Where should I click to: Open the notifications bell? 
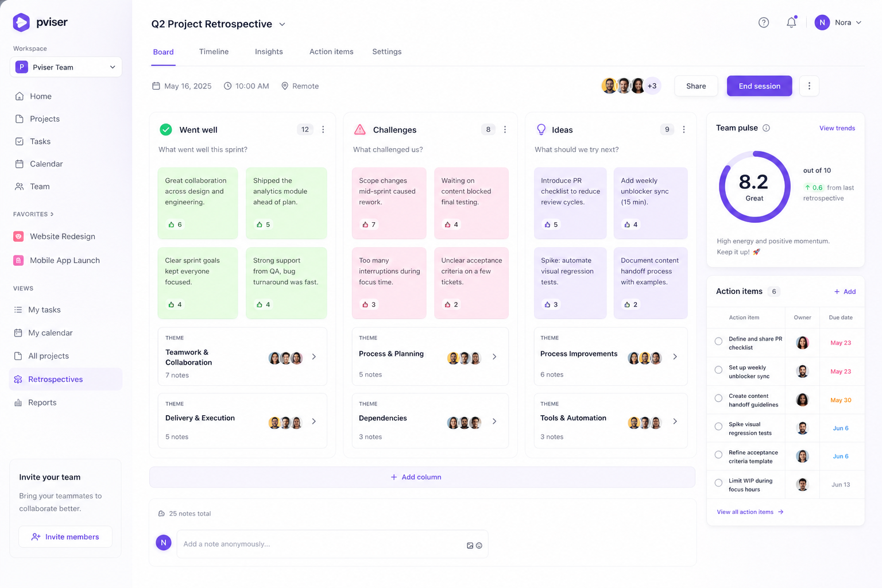(x=791, y=22)
